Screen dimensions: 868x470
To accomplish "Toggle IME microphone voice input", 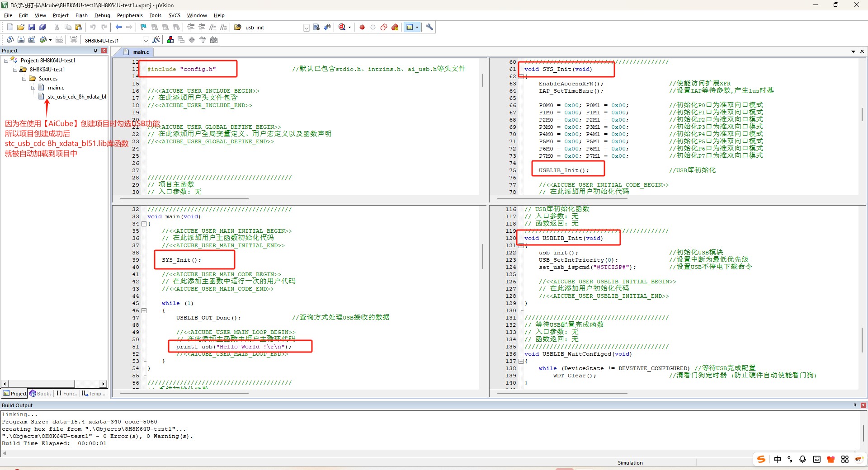I will tap(803, 459).
